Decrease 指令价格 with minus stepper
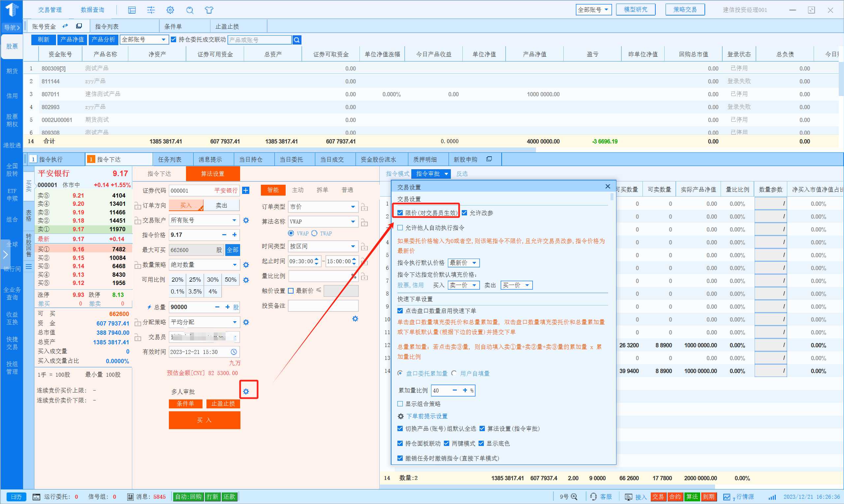The image size is (844, 504). click(224, 235)
